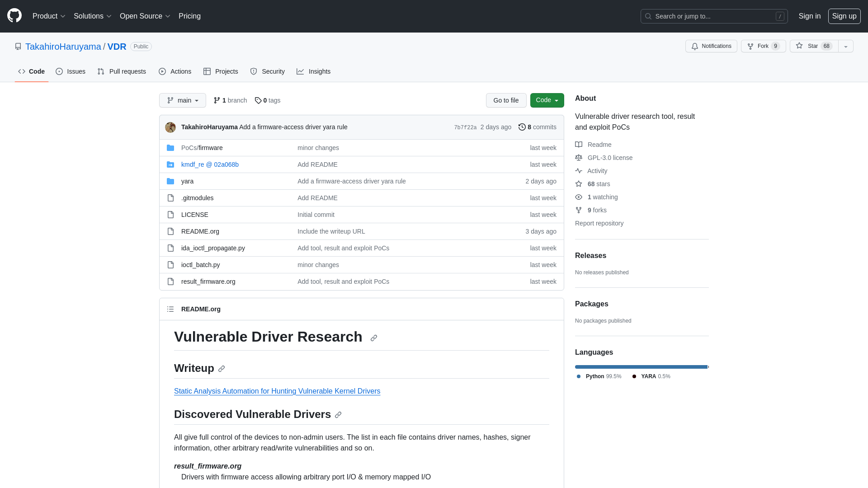
Task: Click the Security shield icon
Action: [x=253, y=71]
